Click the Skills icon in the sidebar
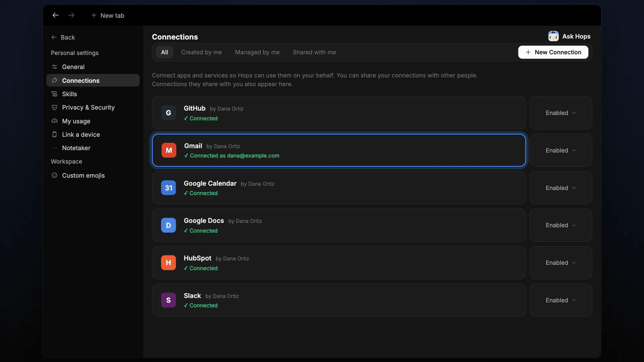Screen dimensions: 644x362 click(55, 94)
